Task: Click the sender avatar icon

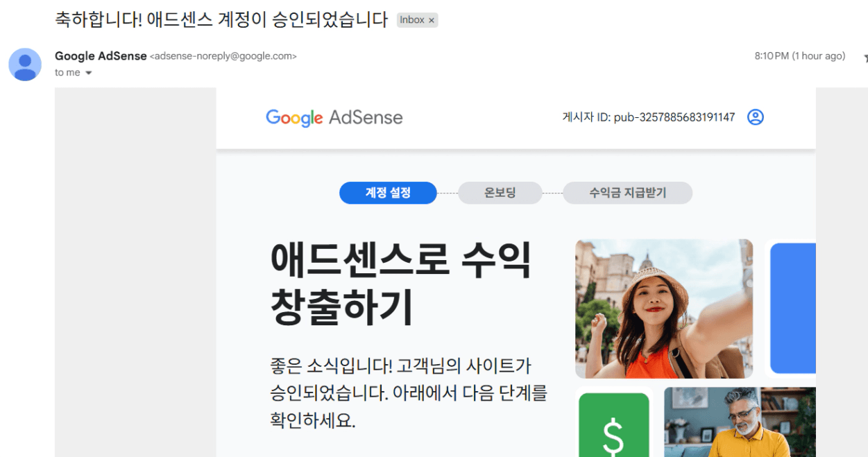Action: point(25,64)
